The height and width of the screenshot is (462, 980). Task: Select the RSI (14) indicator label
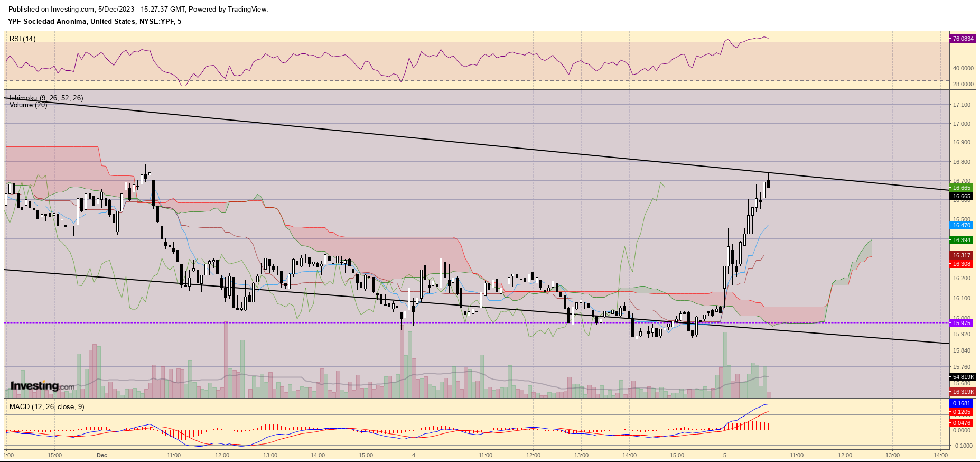23,39
